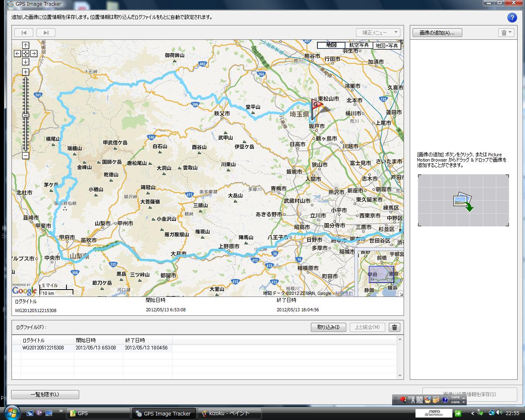525x420 pixels.
Task: Zoom out with the minus button
Action: [x=25, y=155]
